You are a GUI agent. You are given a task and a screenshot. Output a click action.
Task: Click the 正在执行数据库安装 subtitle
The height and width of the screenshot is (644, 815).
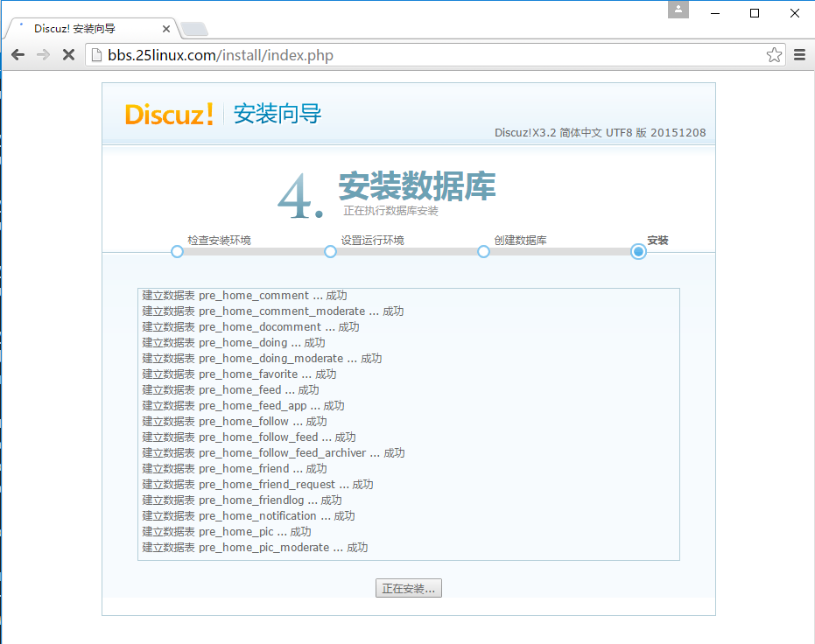pyautogui.click(x=390, y=211)
